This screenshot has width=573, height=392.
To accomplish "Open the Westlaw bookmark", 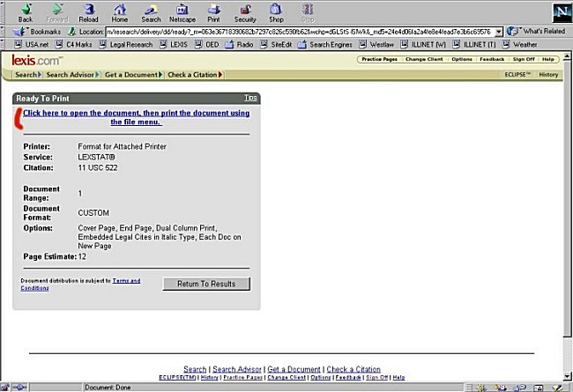I will click(x=376, y=45).
